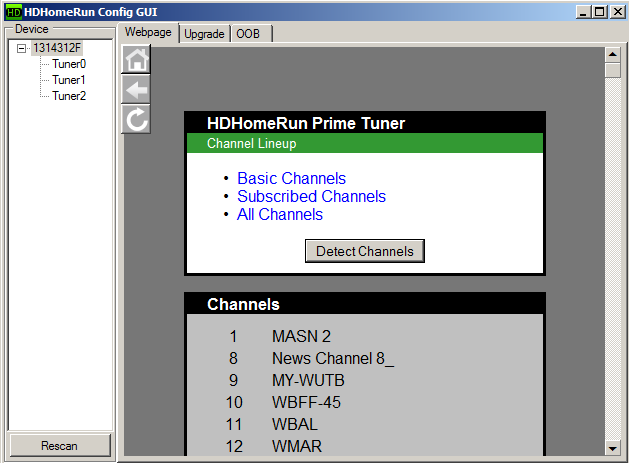Click the Rescan button
Viewport: 629px width, 463px height.
(x=59, y=446)
